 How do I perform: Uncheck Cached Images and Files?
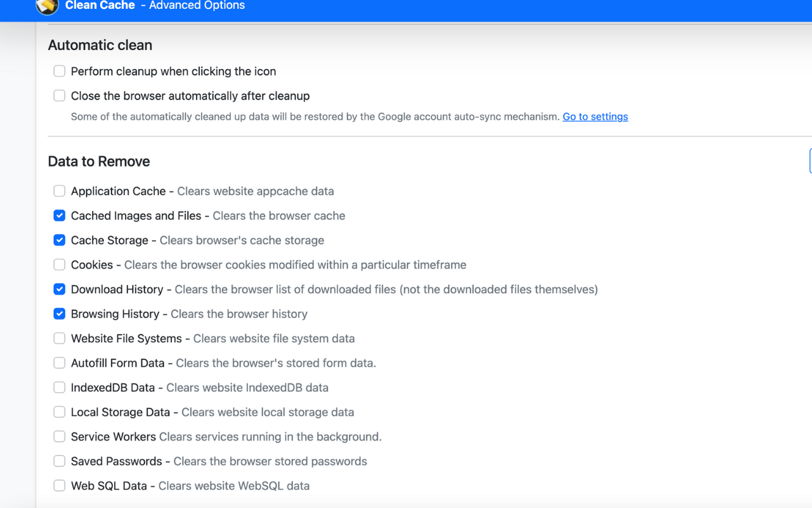(60, 216)
